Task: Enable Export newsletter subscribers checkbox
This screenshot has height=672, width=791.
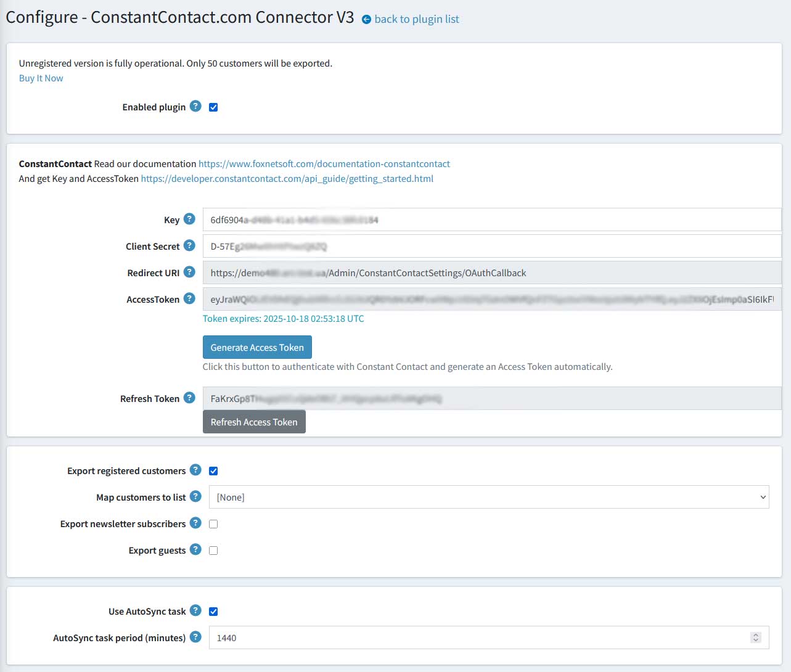Action: coord(213,524)
